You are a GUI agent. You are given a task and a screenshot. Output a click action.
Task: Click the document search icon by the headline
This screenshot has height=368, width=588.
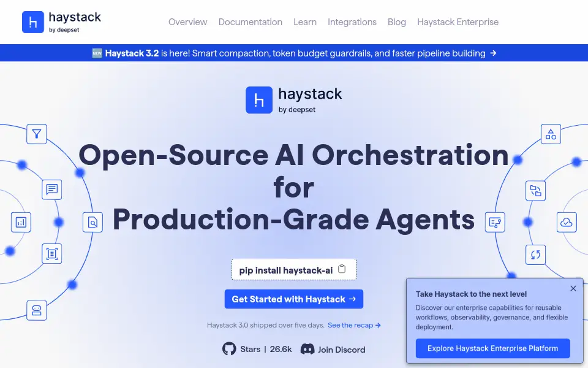[x=92, y=222]
